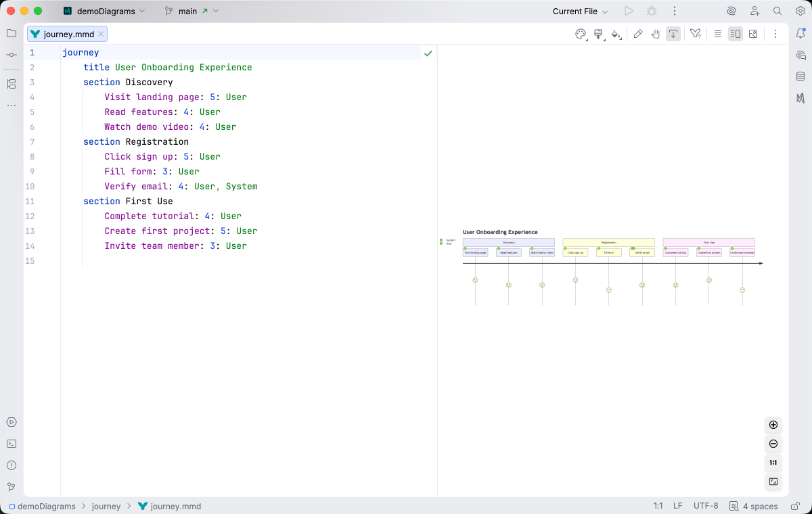
Task: Enable the hand pan tool
Action: 656,34
